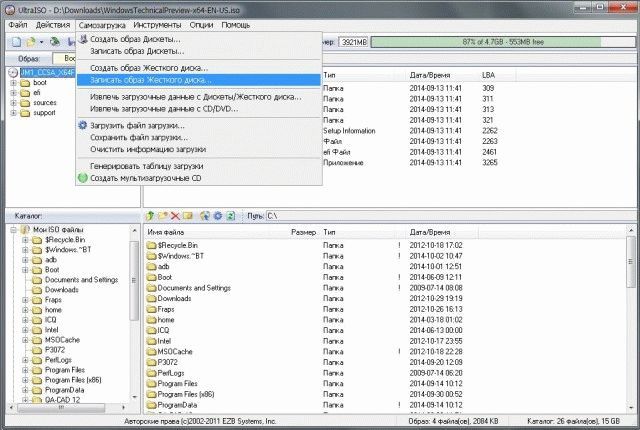This screenshot has height=430, width=640.
Task: Click the $Recycle.Bin folder icon in file list
Action: coord(152,245)
